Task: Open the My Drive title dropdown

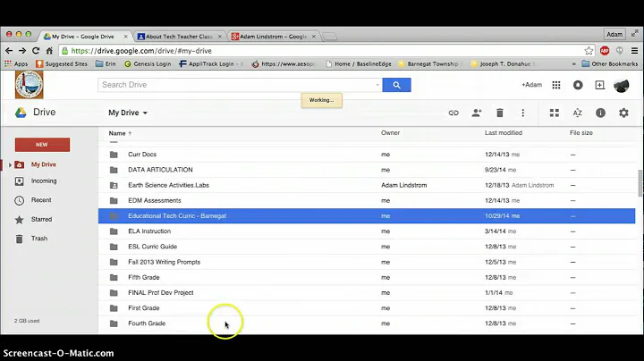Action: [128, 113]
